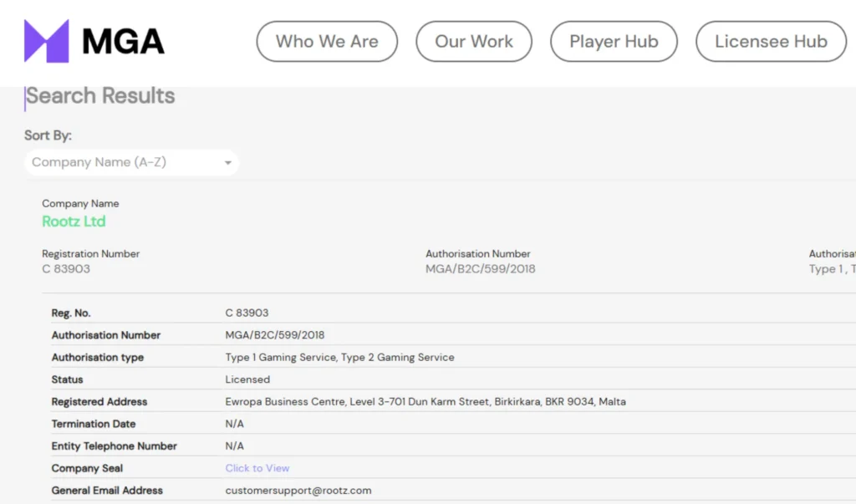
Task: Open the Who We Are menu
Action: click(327, 41)
